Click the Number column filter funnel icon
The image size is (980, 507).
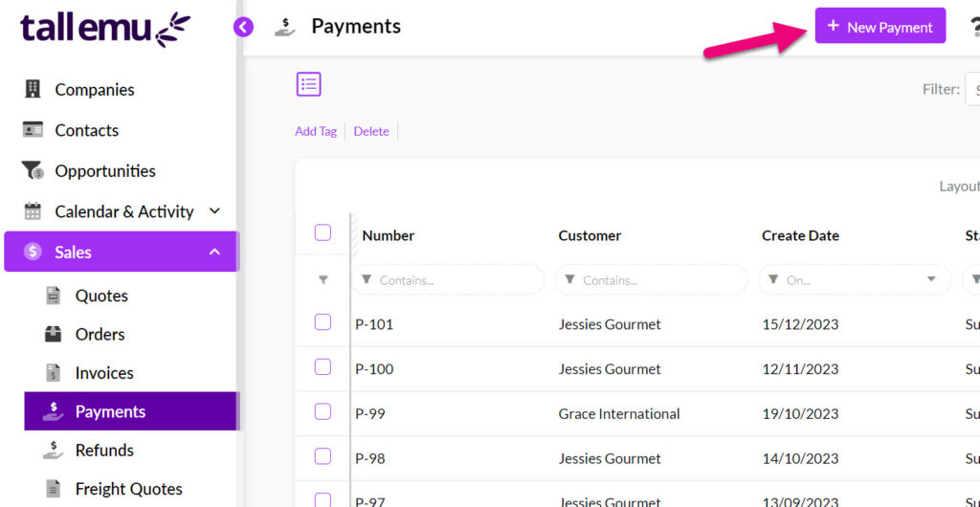(367, 279)
